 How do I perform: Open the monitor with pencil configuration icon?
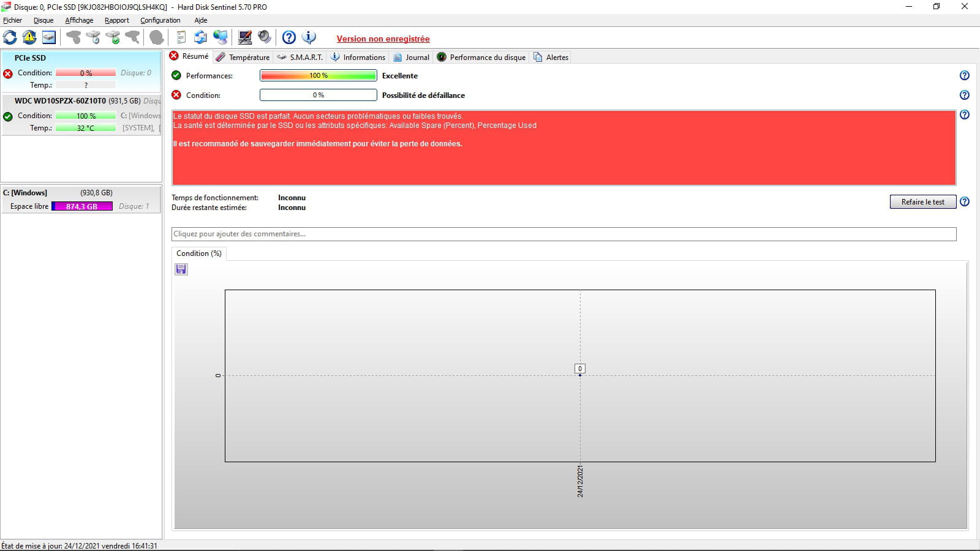click(245, 37)
